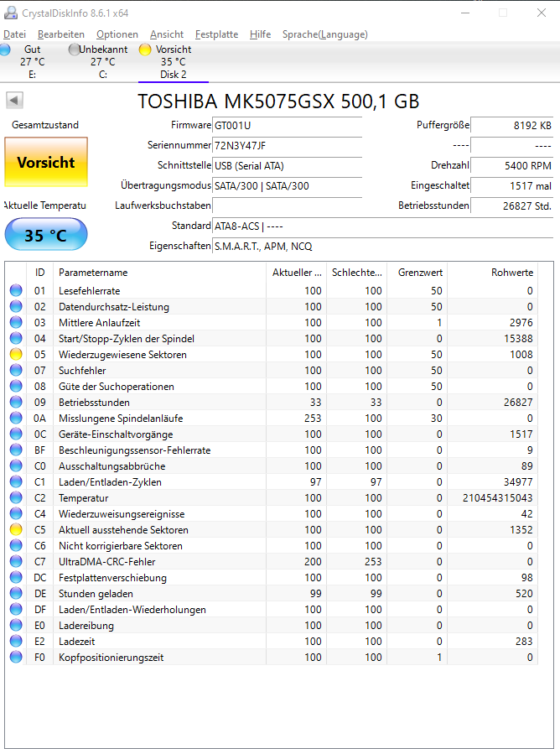Click the Drehzahl value 5400 RPM
Image resolution: width=560 pixels, height=749 pixels.
[511, 166]
